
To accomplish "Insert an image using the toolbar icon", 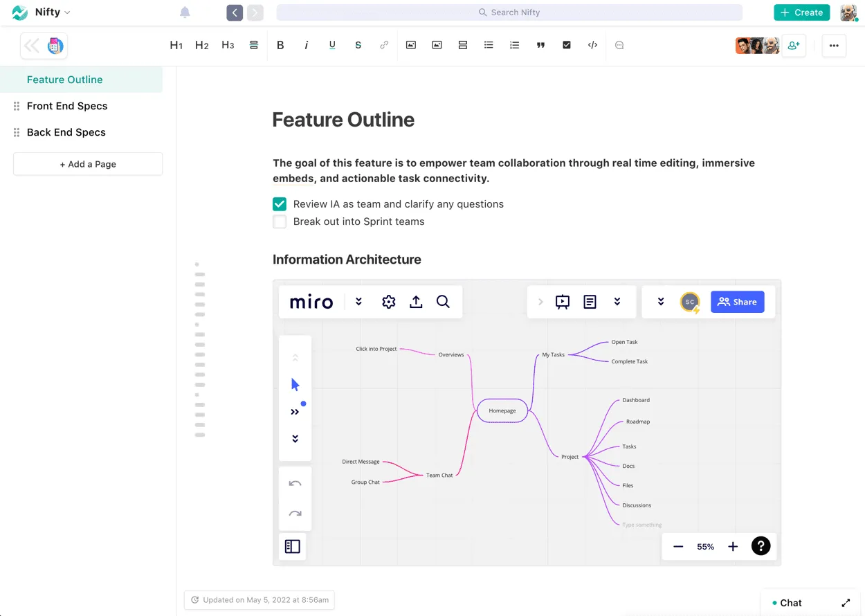I will click(x=410, y=45).
